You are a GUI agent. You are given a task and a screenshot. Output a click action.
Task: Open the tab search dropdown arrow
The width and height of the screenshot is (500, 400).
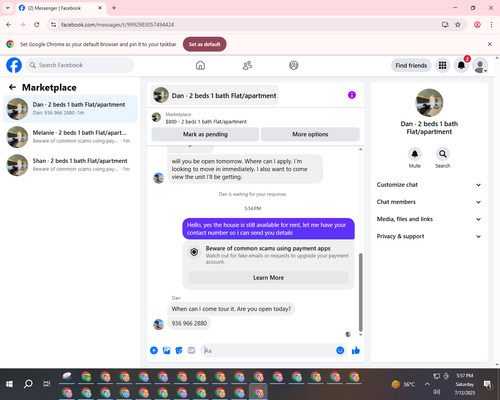click(x=8, y=8)
